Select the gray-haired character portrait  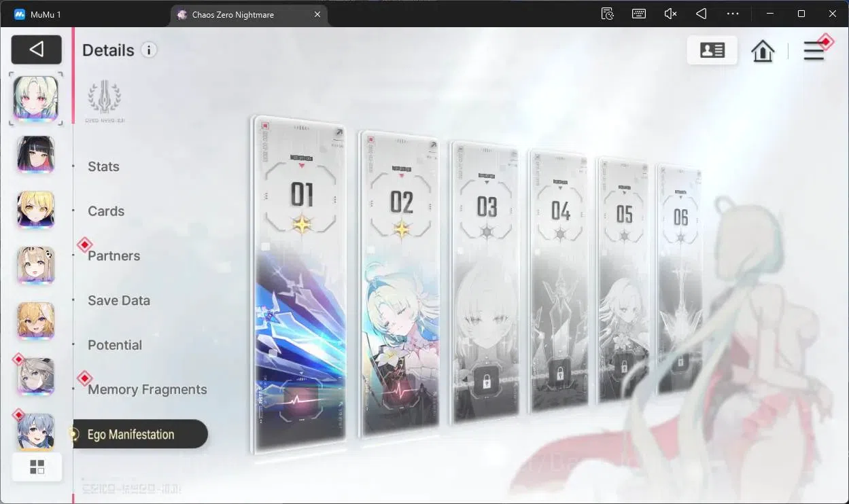pos(36,376)
